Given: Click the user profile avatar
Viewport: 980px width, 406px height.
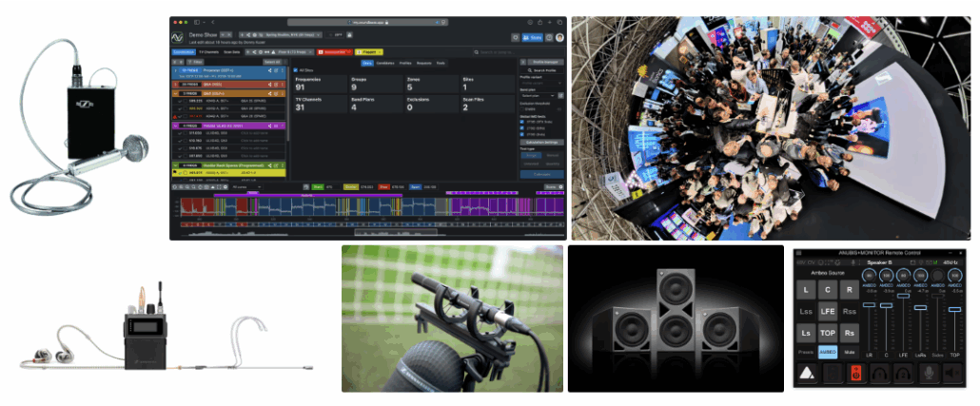Looking at the screenshot, I should pyautogui.click(x=559, y=37).
